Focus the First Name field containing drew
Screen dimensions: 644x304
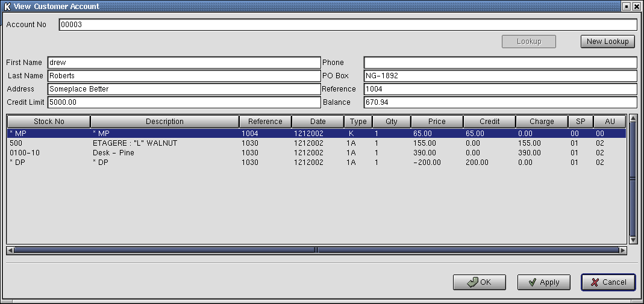point(184,63)
